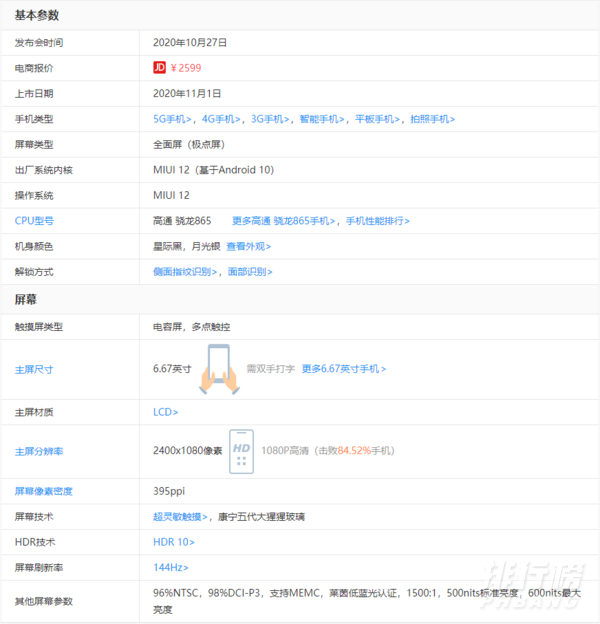This screenshot has height=624, width=600.
Task: Click the 主屏分辨率 label link
Action: tap(39, 452)
